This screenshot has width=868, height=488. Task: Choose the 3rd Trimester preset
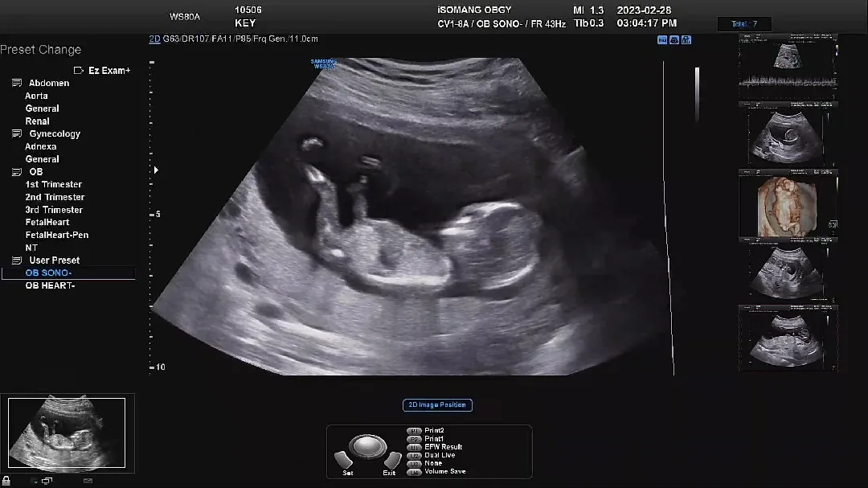pyautogui.click(x=54, y=210)
